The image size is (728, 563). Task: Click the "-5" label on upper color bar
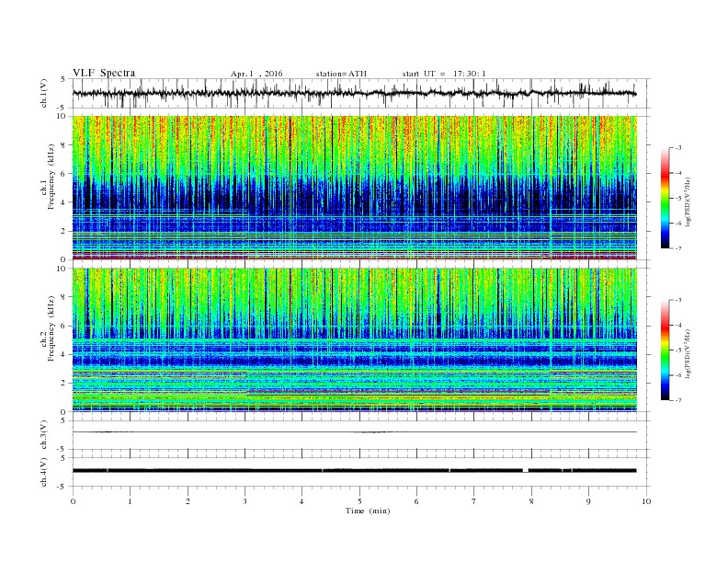pyautogui.click(x=678, y=199)
